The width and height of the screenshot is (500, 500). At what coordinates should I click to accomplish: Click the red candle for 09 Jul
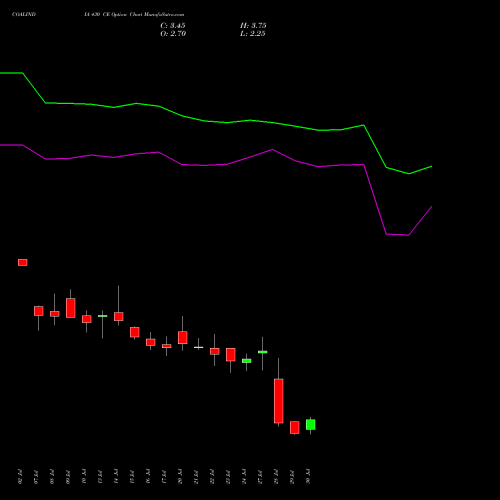click(x=71, y=308)
